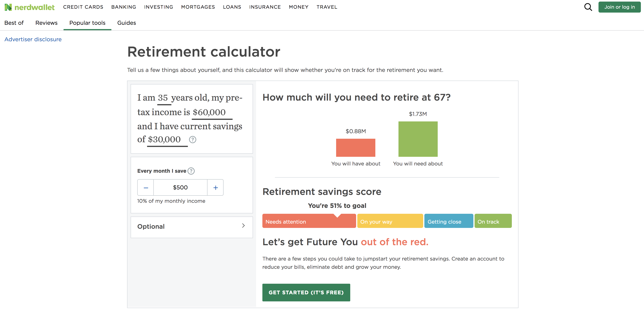Switch to the Guides tab
The image size is (644, 312).
126,23
